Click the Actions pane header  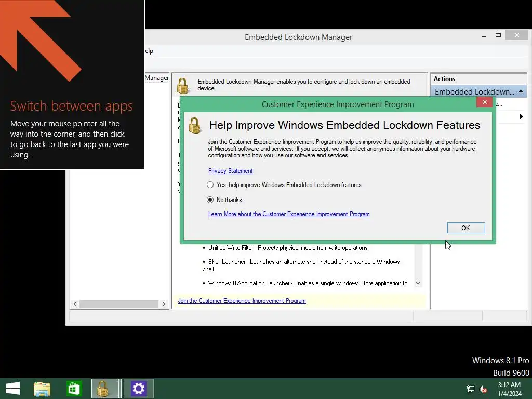(478, 79)
